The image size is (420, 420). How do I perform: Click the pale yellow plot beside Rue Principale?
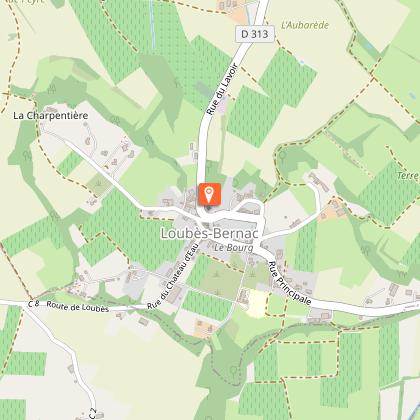click(x=257, y=304)
